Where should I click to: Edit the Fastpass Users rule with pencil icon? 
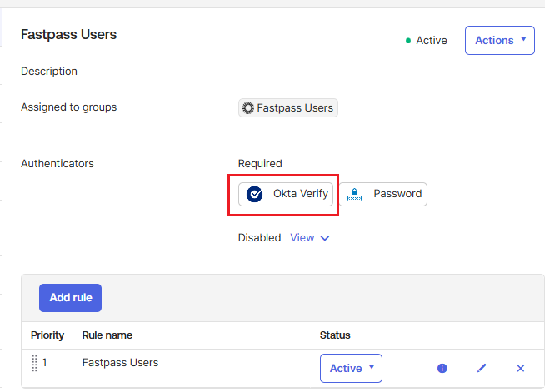coord(482,368)
